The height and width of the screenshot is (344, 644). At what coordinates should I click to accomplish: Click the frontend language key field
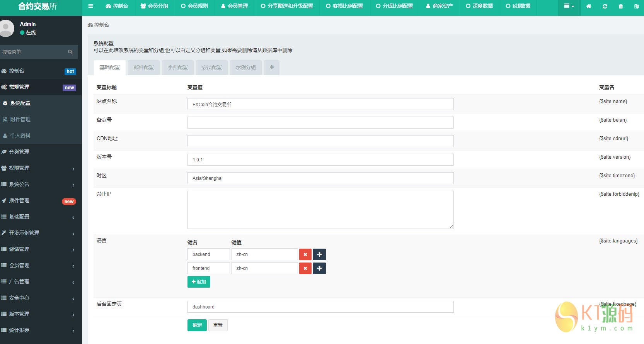(209, 268)
